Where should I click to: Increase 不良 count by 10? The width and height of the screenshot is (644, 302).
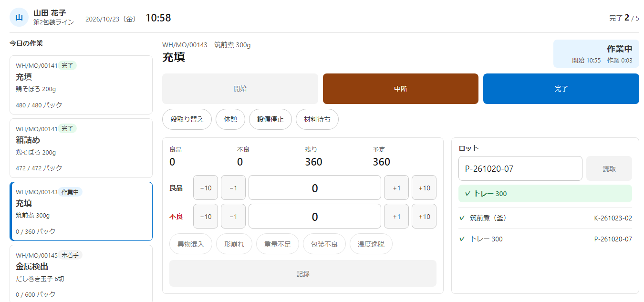(424, 217)
